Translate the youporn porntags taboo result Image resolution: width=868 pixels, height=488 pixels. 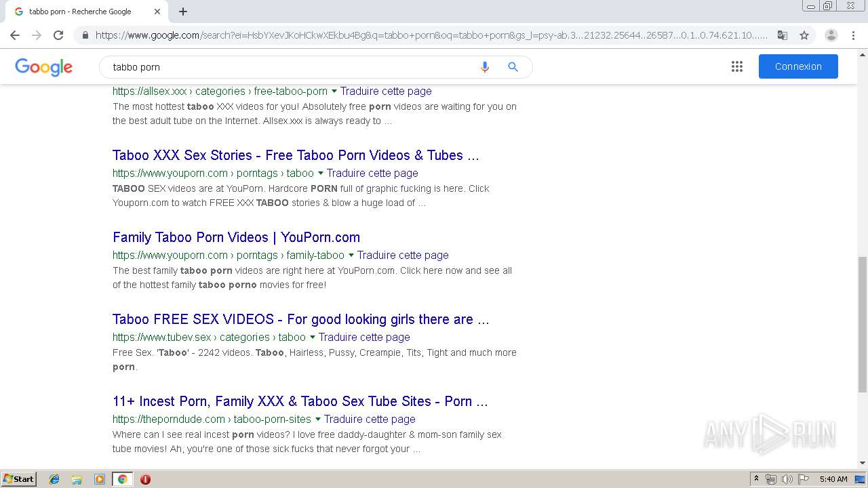tap(372, 173)
